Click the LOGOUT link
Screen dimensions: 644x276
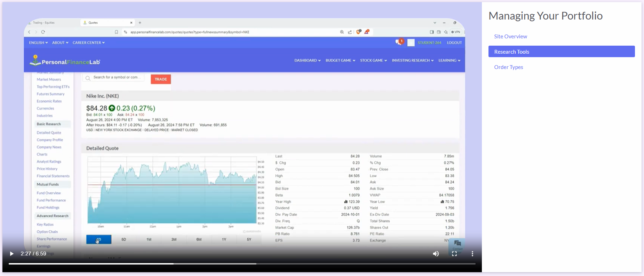tap(454, 43)
